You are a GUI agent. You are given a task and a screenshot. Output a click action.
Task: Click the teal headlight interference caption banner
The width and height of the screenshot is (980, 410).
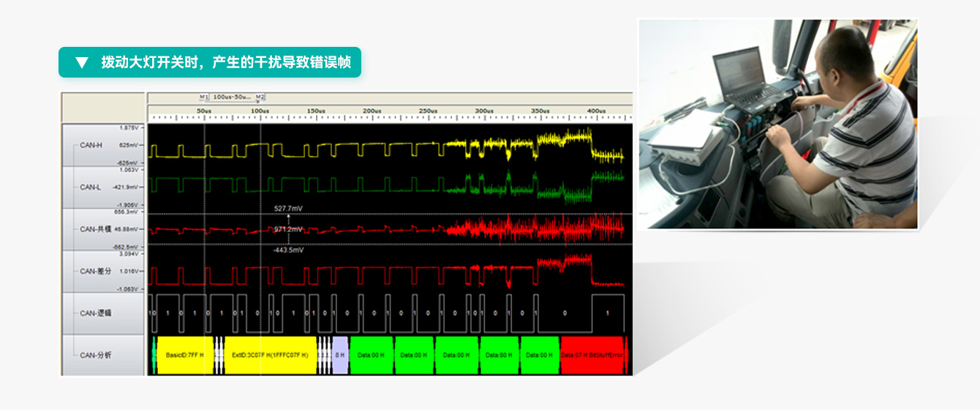[210, 62]
